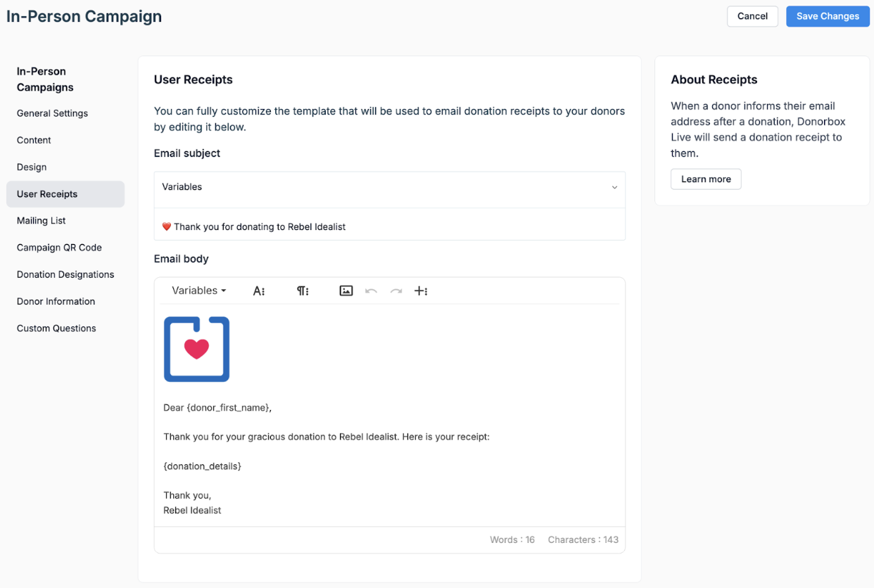
Task: Undo the last edit in editor
Action: (371, 290)
